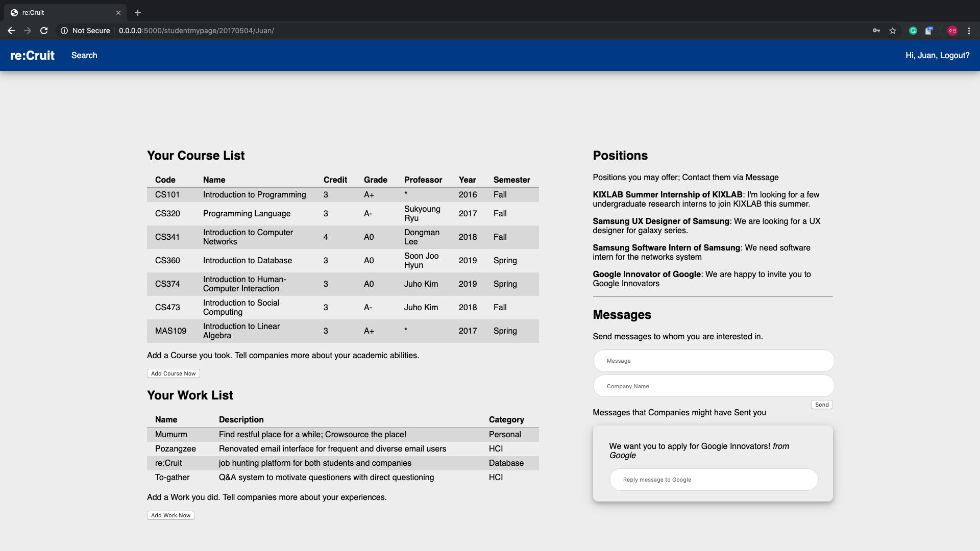
Task: Close the re:Cruit tab
Action: tap(118, 13)
